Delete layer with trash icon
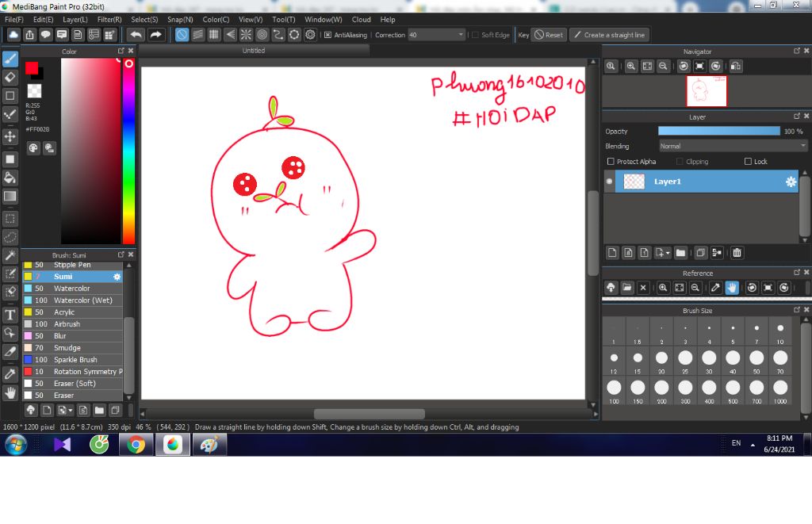Screen dimensions: 812x524 (x=737, y=253)
